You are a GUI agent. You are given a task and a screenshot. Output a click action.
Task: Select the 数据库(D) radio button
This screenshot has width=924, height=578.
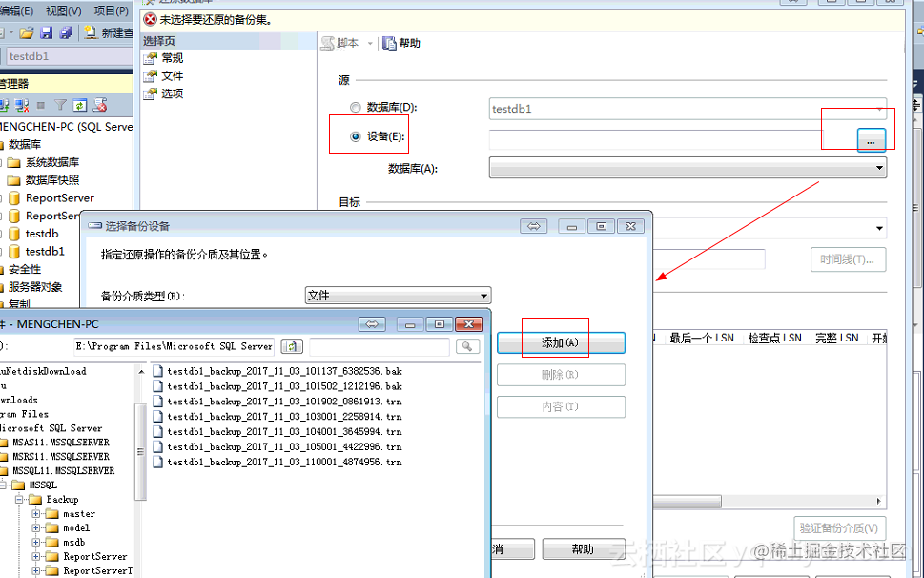(x=354, y=108)
